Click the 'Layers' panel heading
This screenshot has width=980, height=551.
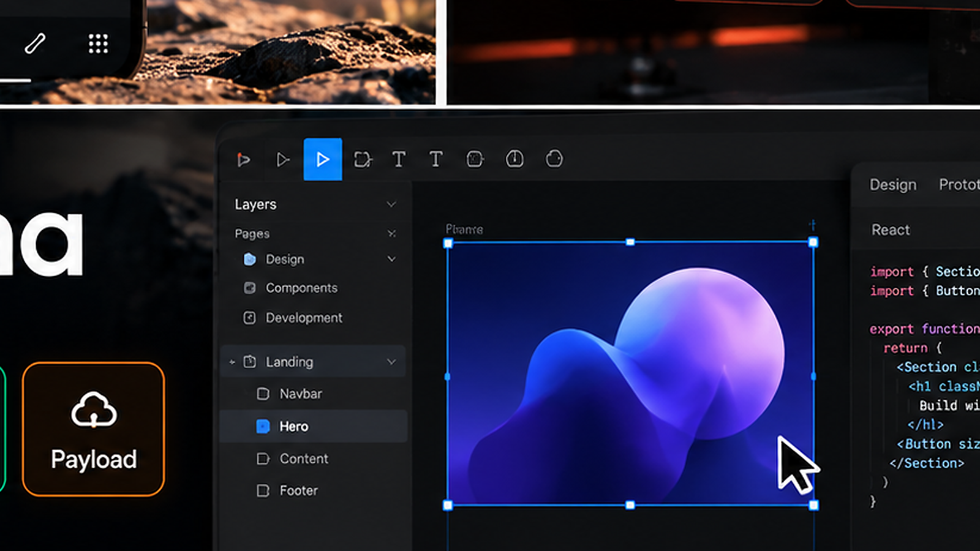(255, 204)
